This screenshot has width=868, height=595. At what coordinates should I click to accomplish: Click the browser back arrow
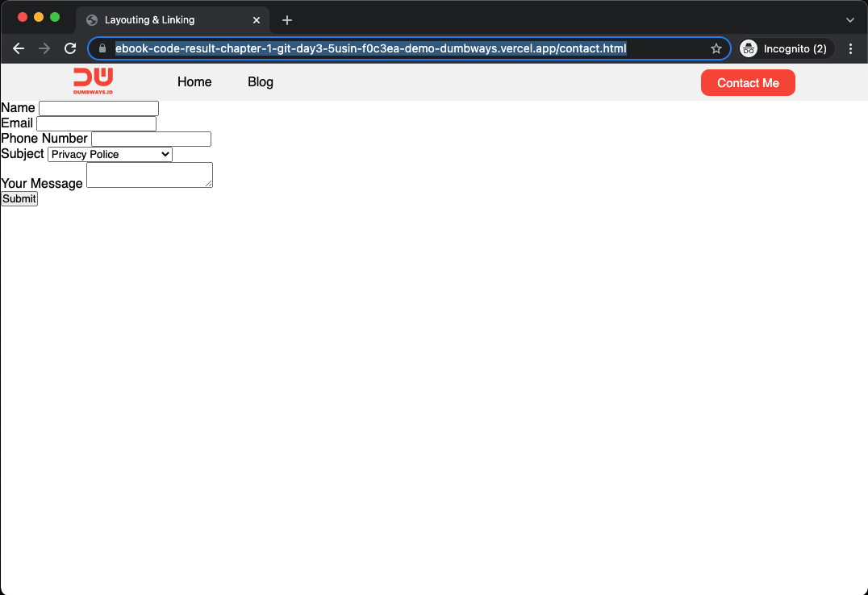point(19,48)
